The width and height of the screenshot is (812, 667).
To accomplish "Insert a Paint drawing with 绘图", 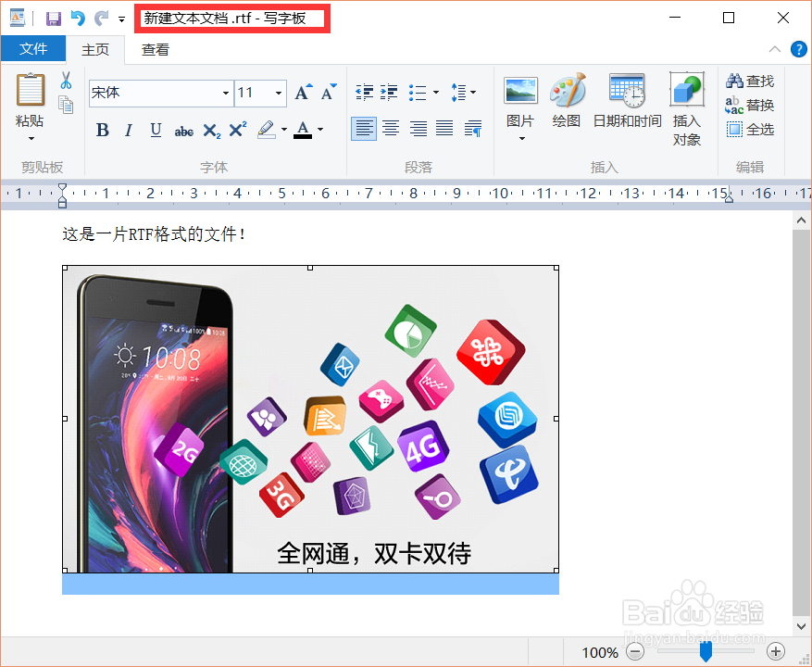I will pyautogui.click(x=567, y=91).
